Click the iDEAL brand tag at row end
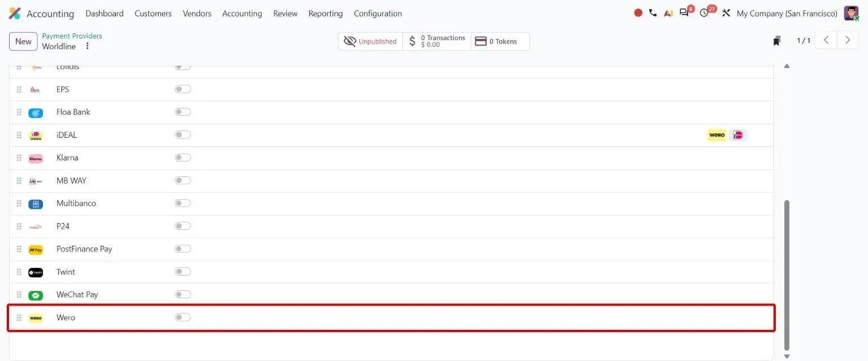 click(738, 135)
